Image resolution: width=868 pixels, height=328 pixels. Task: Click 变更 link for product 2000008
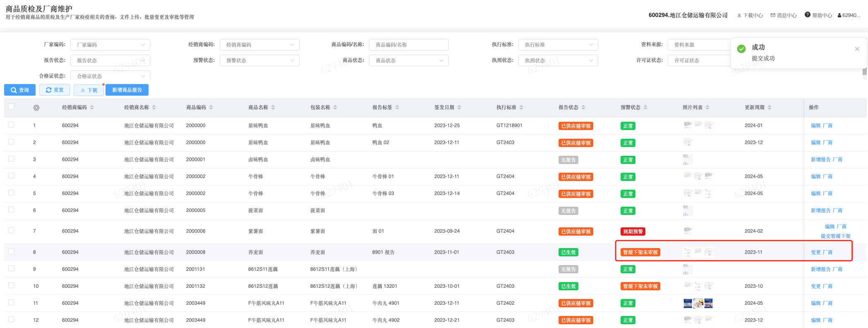pyautogui.click(x=815, y=252)
